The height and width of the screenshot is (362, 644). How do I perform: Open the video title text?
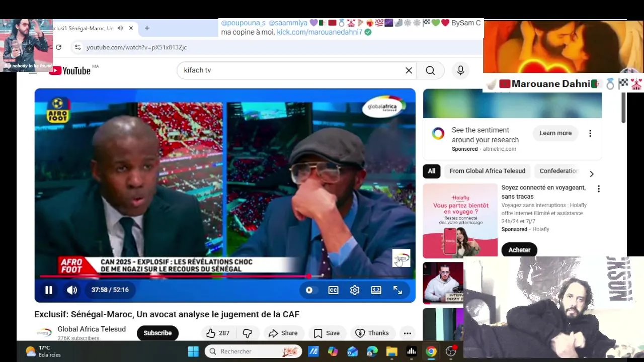[x=167, y=314]
